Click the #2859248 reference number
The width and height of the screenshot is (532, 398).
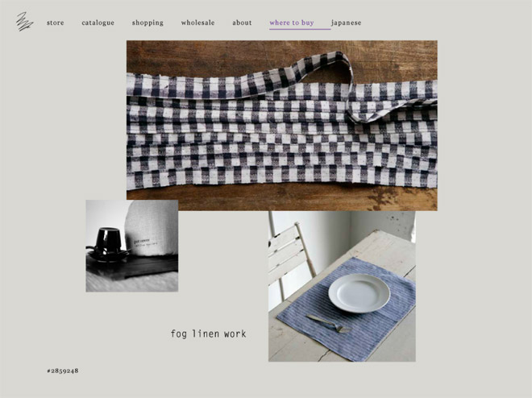click(63, 371)
